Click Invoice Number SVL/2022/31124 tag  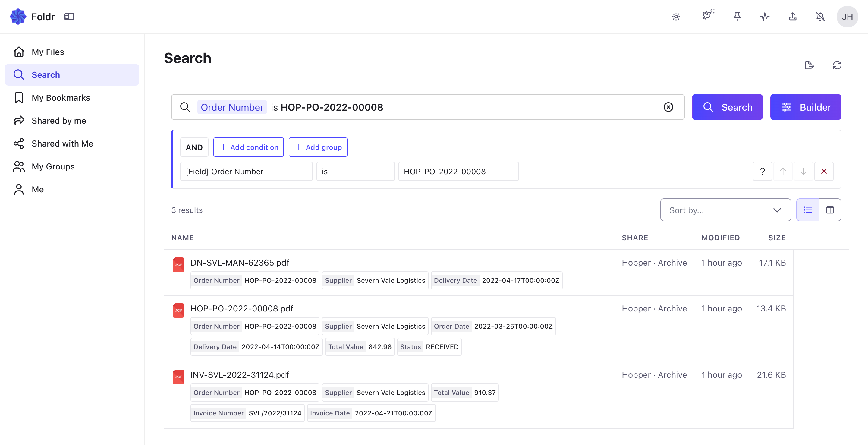(x=247, y=413)
